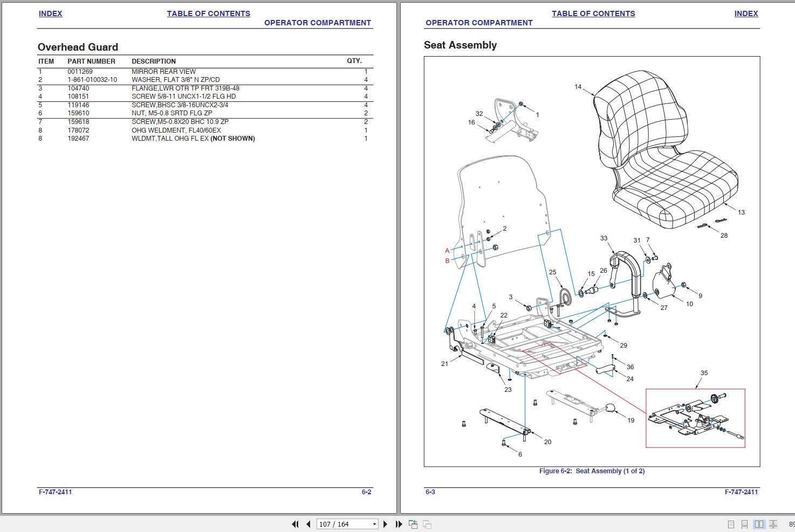Click callout number 28 near the clips
Screen dimensions: 795x532
coord(724,236)
